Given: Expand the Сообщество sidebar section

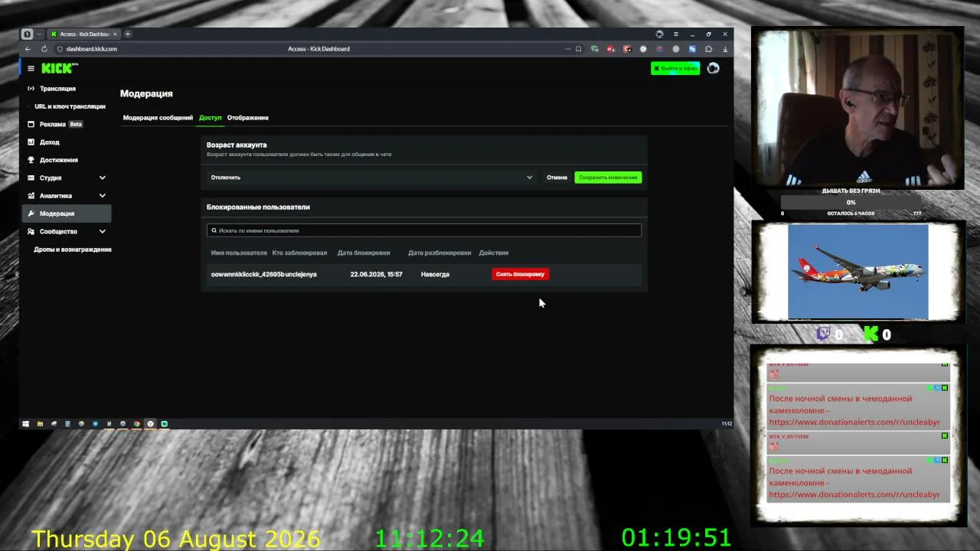Looking at the screenshot, I should tap(102, 231).
